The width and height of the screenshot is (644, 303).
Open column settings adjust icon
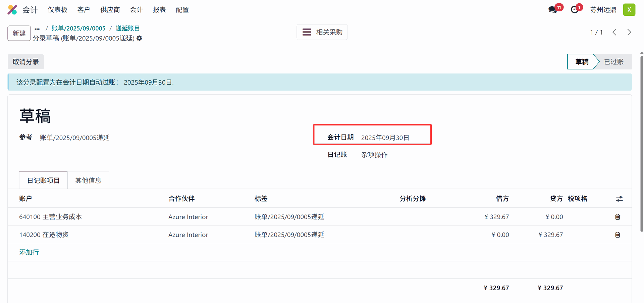coord(619,199)
